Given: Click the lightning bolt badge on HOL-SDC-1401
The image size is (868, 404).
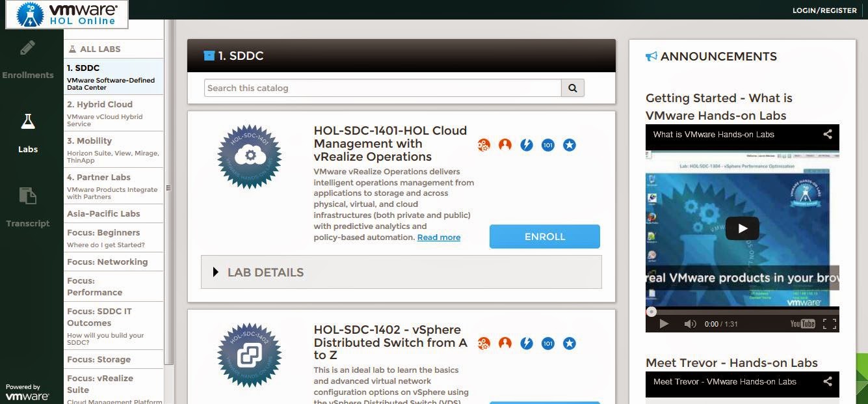Looking at the screenshot, I should coord(527,145).
